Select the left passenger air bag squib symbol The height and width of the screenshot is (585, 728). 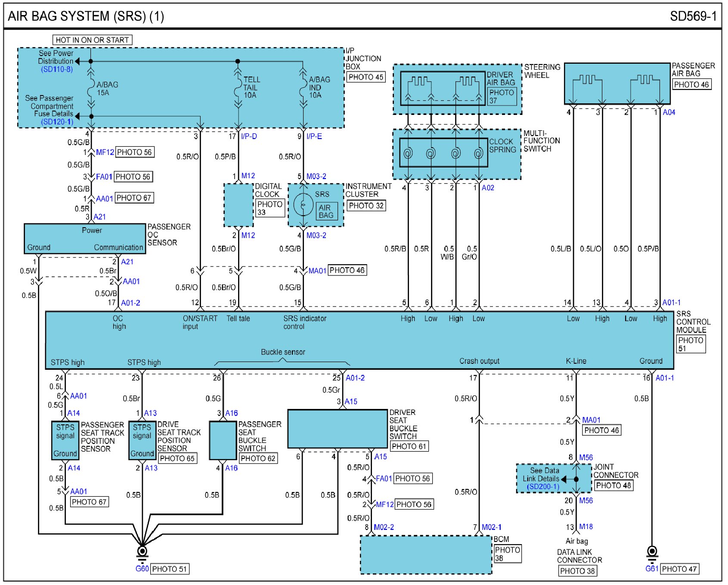coord(587,80)
